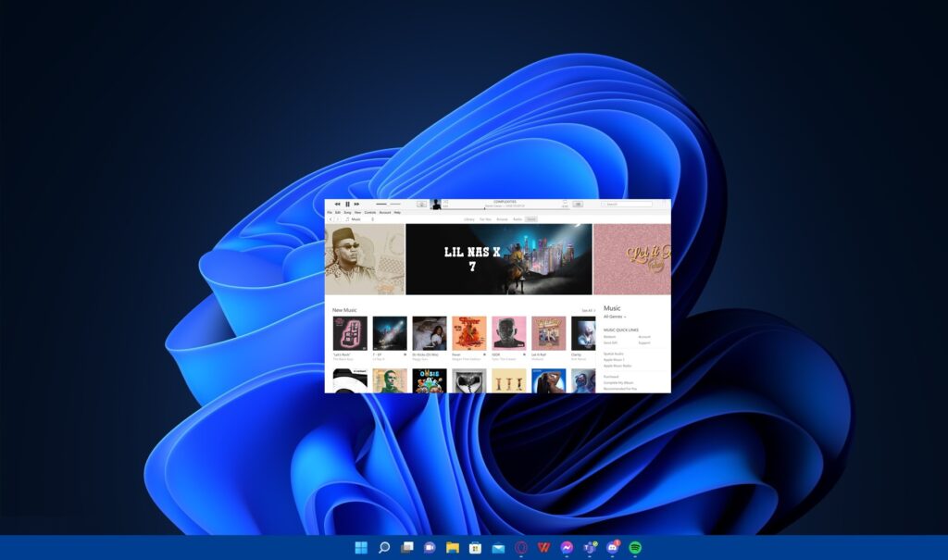This screenshot has height=560, width=948.
Task: Open File Explorer from taskbar
Action: (452, 548)
